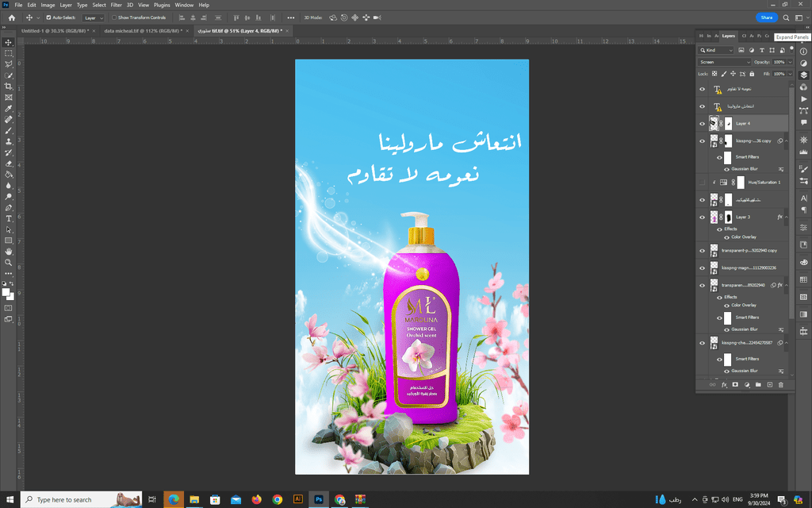The height and width of the screenshot is (508, 812).
Task: Open the Properties panel info icon
Action: (x=804, y=52)
